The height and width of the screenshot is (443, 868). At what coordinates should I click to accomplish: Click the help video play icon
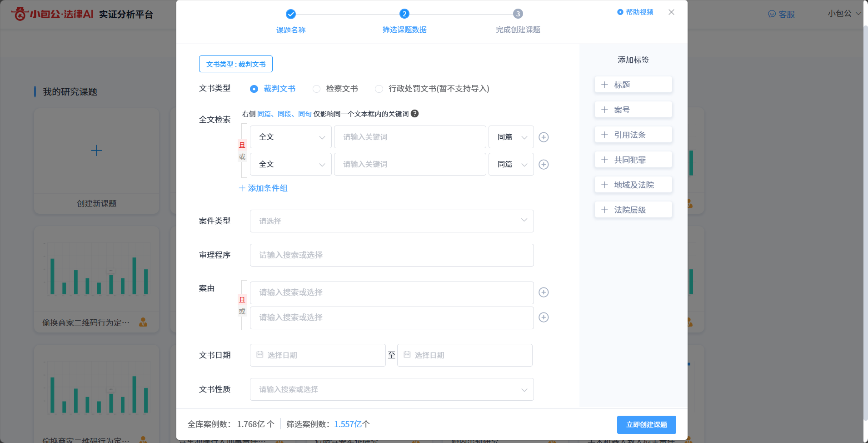[x=620, y=12]
